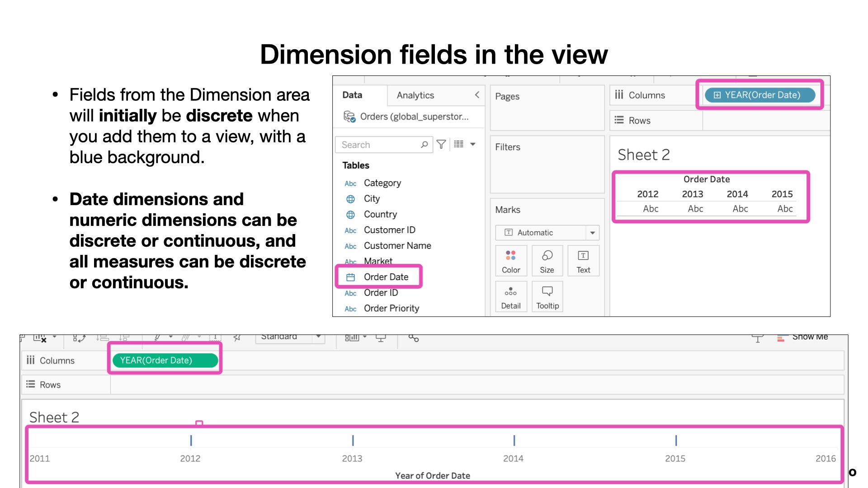Select the Data tab
The width and height of the screenshot is (868, 488).
(x=352, y=95)
